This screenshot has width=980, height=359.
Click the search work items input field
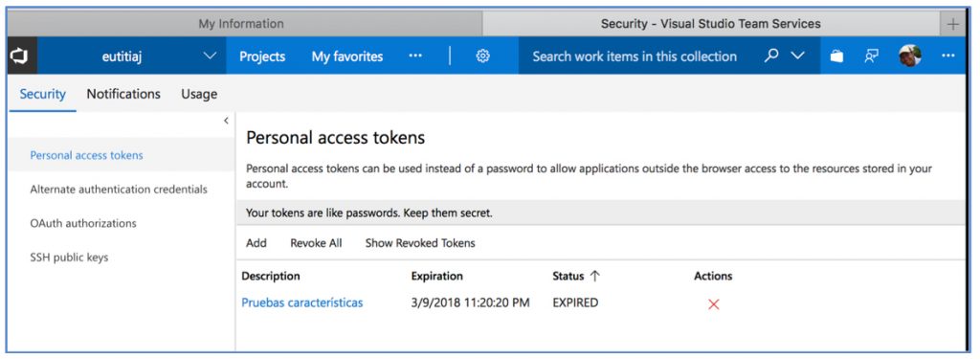point(635,56)
